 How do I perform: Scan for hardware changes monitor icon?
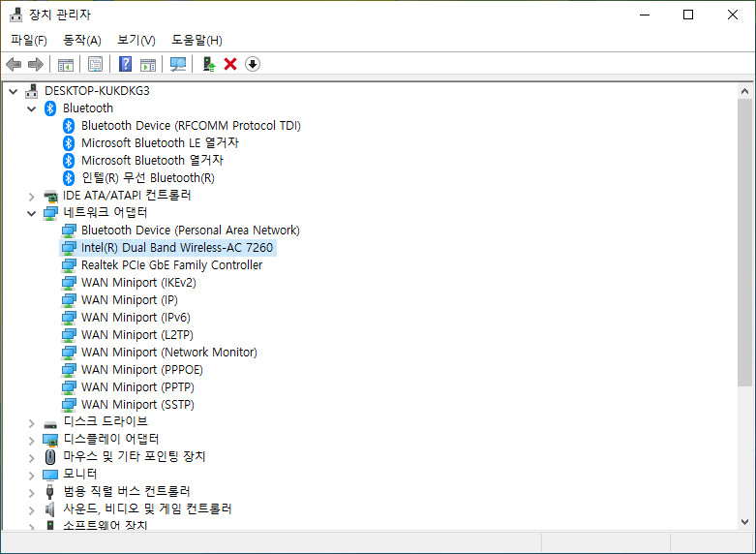click(178, 64)
